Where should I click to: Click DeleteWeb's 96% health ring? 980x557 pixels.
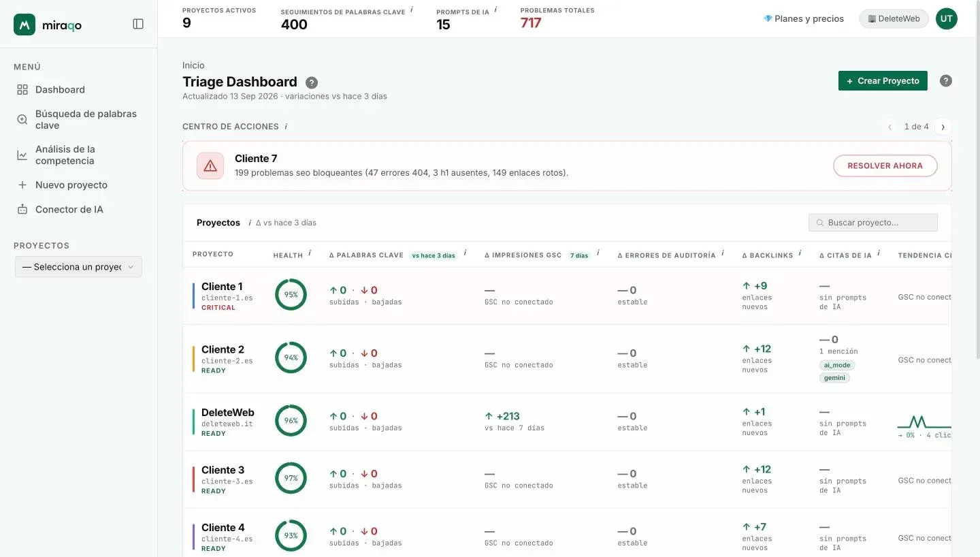tap(291, 421)
